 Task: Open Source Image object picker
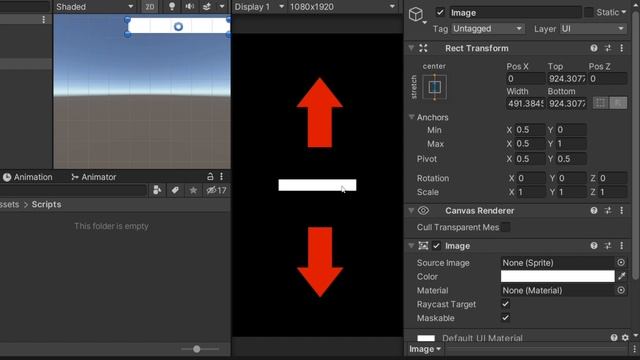point(621,262)
